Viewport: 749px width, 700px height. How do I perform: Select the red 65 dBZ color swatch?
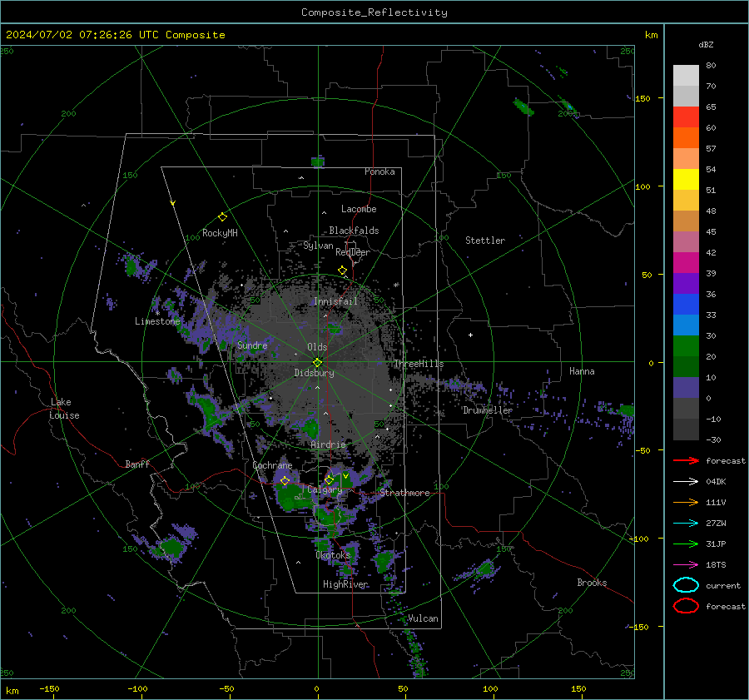(686, 117)
